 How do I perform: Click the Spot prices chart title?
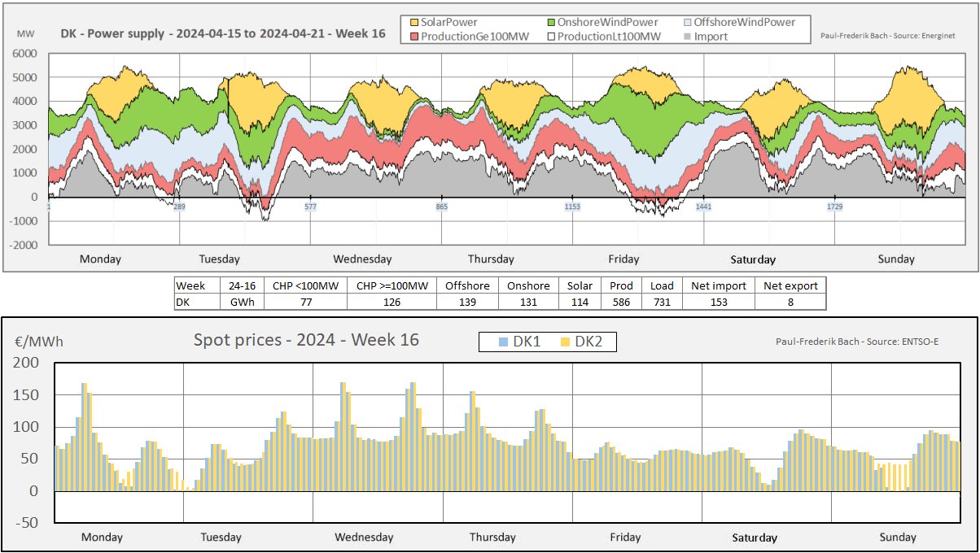(305, 340)
